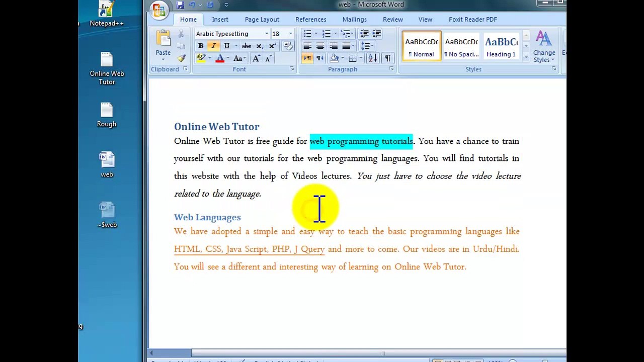The width and height of the screenshot is (644, 362).
Task: Apply shading with the paint bucket
Action: [x=334, y=58]
